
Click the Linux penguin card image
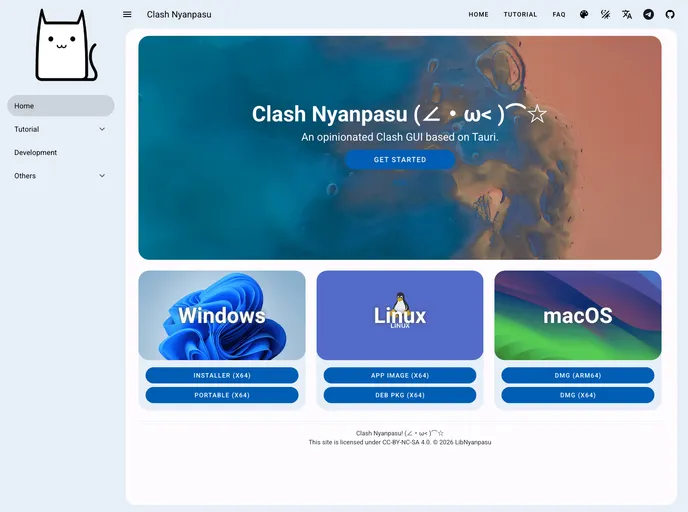point(400,315)
